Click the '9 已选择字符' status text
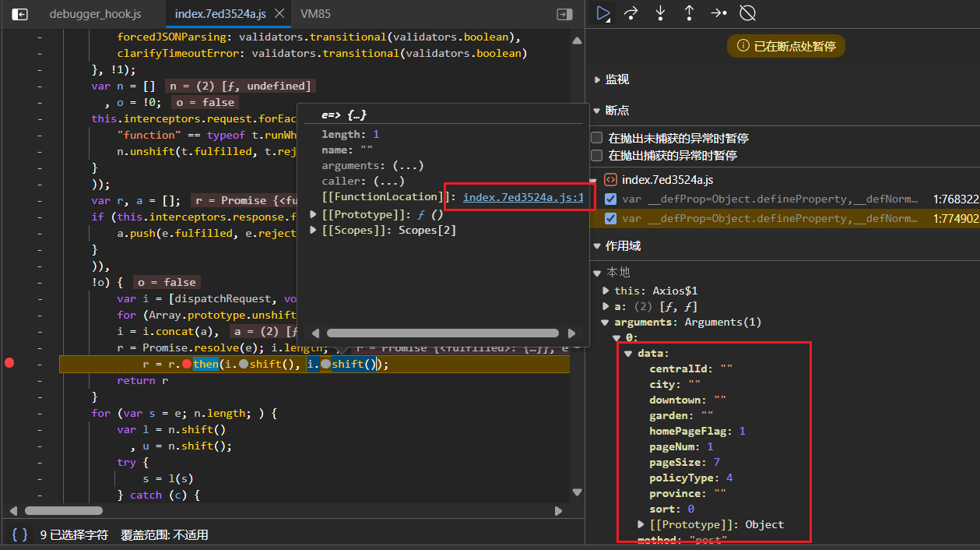This screenshot has height=550, width=980. (74, 535)
